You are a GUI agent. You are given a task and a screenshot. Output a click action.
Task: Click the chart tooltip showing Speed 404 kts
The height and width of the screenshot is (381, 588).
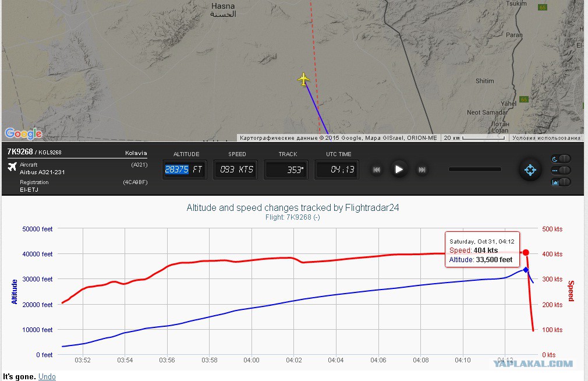click(x=482, y=249)
